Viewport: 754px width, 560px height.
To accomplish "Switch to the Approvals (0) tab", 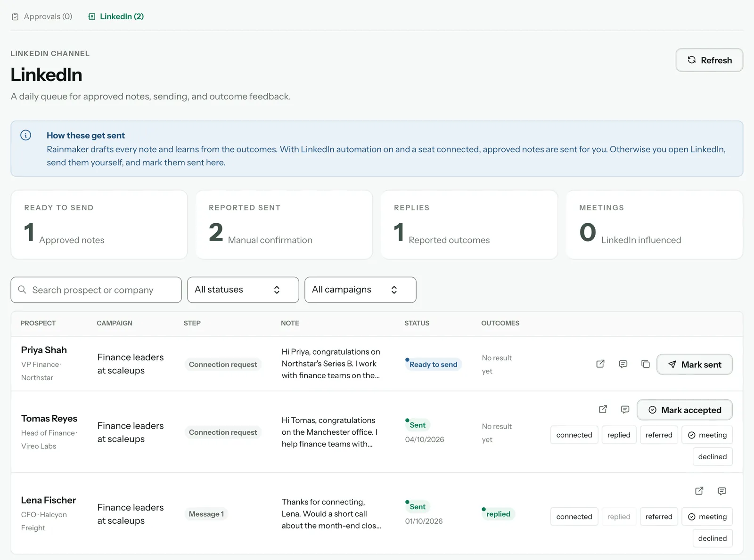I will pos(42,16).
